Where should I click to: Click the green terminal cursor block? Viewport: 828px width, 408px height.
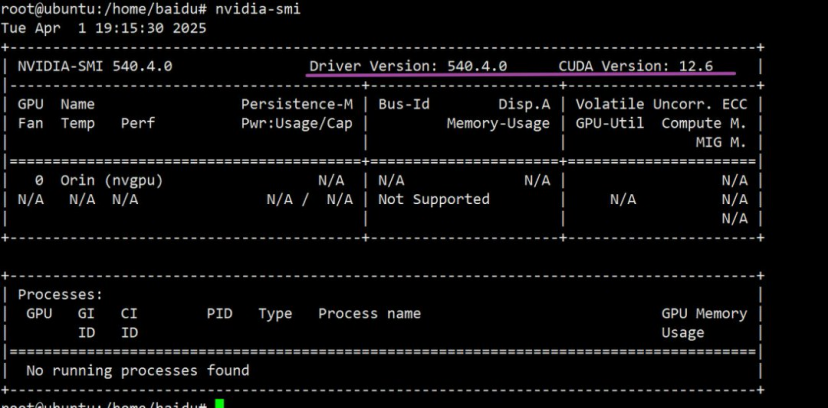click(220, 404)
